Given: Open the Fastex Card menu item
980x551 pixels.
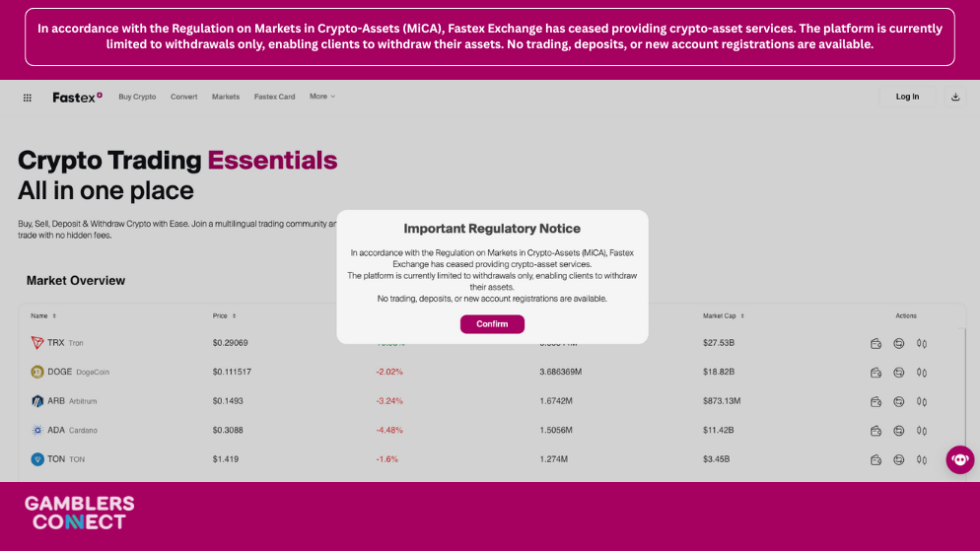Looking at the screenshot, I should (274, 97).
